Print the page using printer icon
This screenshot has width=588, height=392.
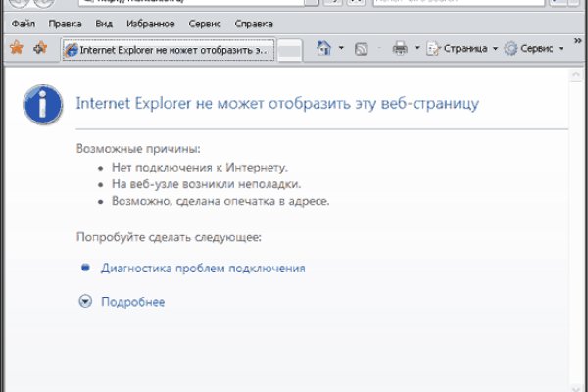(x=400, y=47)
